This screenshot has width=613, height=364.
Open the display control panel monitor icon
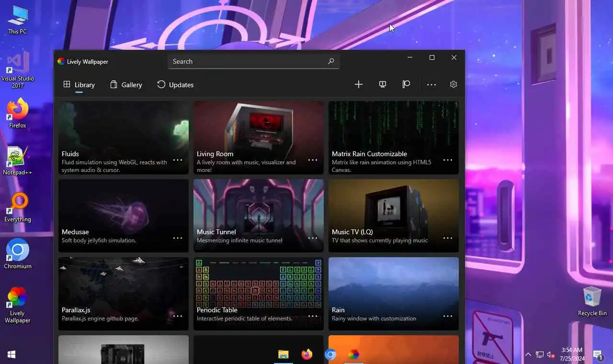coord(383,84)
